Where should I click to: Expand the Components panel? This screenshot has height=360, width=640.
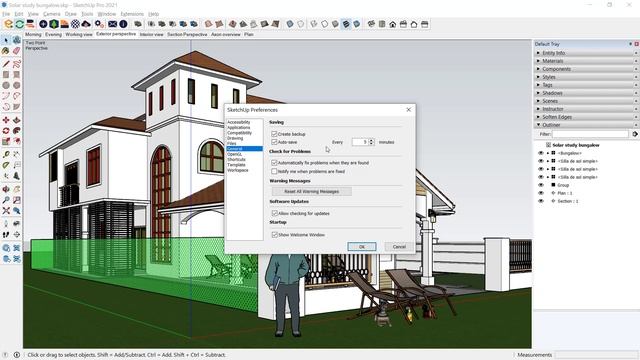(586, 69)
